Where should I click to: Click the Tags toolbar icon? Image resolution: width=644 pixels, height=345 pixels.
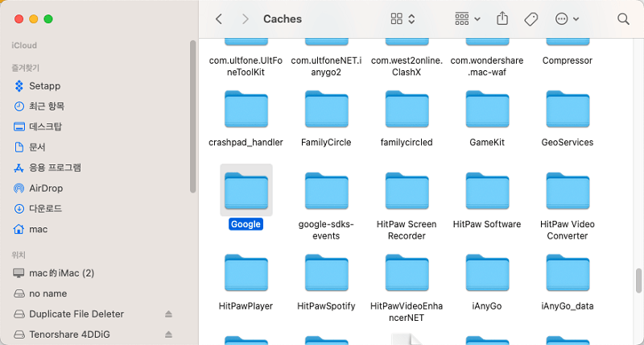(530, 19)
